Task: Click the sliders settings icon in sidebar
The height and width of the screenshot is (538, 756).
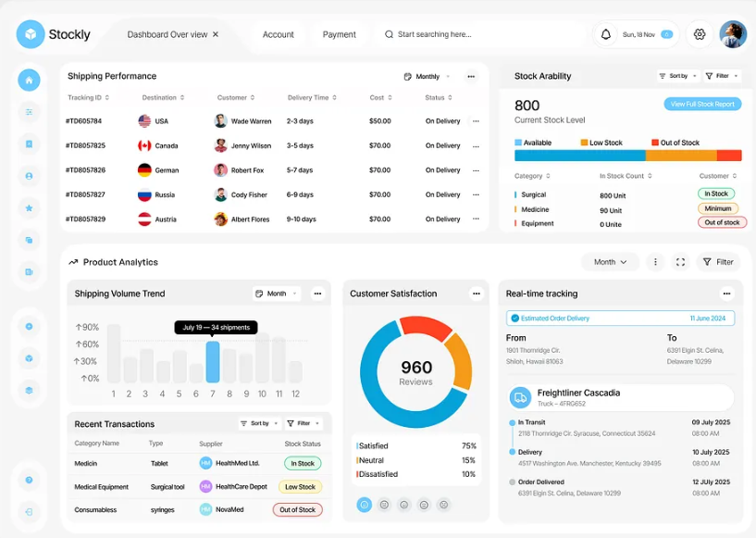Action: 29,112
